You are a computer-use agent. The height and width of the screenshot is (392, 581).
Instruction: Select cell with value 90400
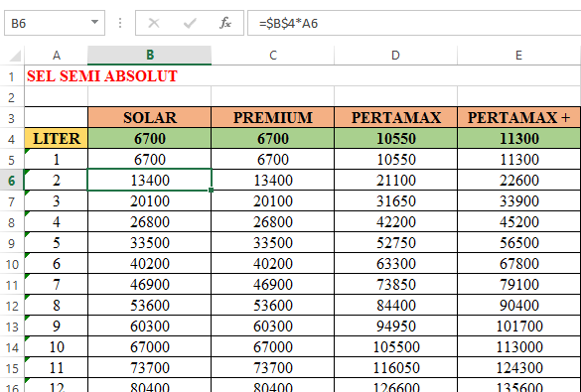pyautogui.click(x=518, y=305)
